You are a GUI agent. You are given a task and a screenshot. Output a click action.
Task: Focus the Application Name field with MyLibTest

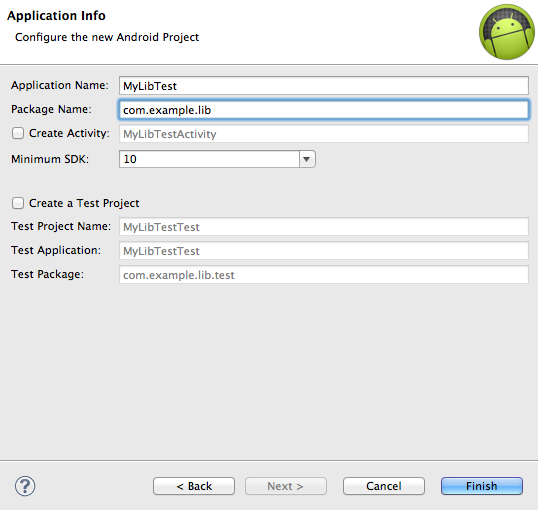(x=324, y=86)
